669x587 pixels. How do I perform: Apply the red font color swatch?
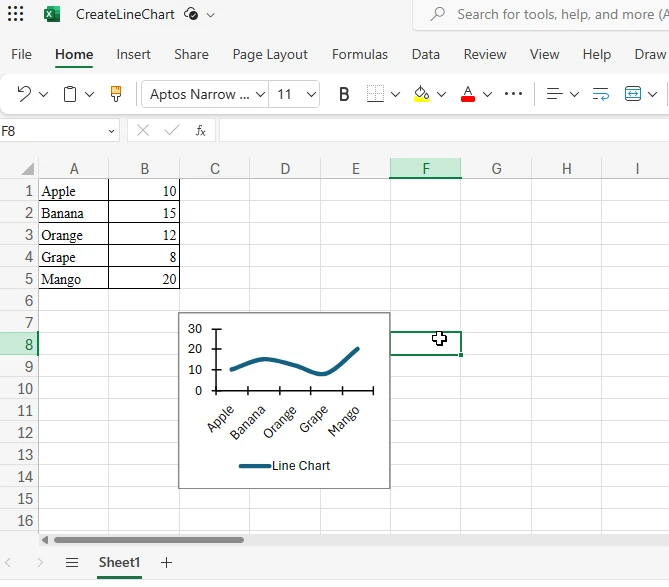pos(467,94)
